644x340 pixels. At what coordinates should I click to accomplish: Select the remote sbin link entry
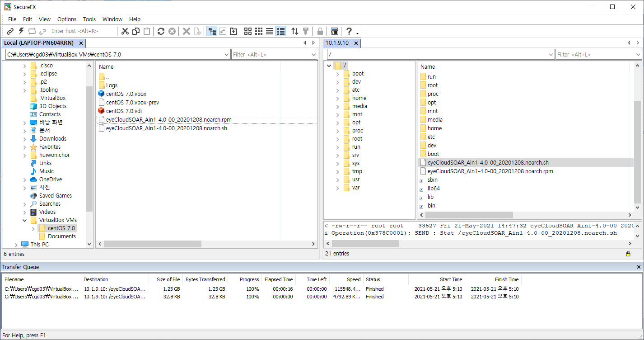pos(432,180)
